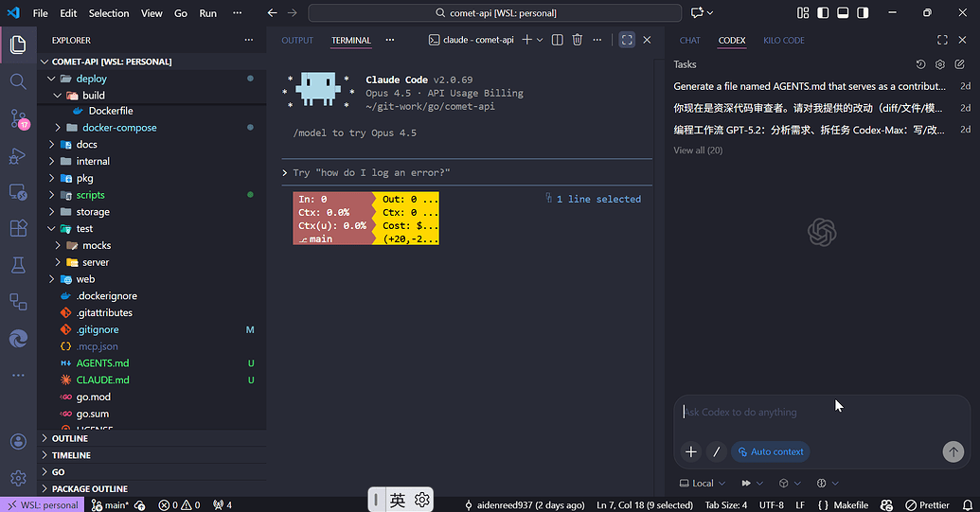Image resolution: width=980 pixels, height=512 pixels.
Task: Expand the internal folder
Action: (x=151, y=161)
